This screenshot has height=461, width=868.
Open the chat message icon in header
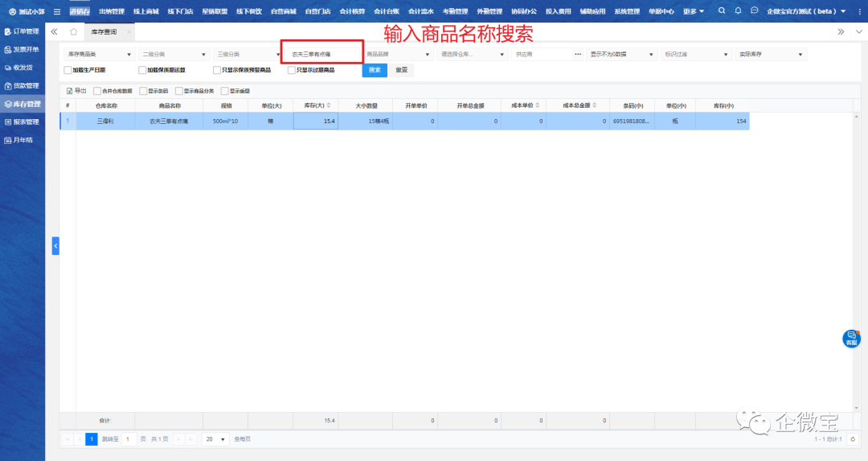[x=754, y=10]
